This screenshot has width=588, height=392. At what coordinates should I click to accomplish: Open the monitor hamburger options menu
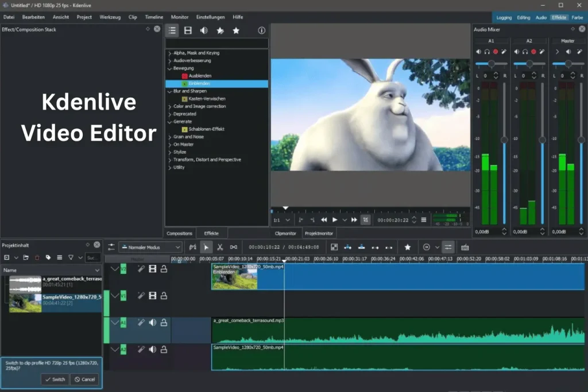pyautogui.click(x=424, y=220)
